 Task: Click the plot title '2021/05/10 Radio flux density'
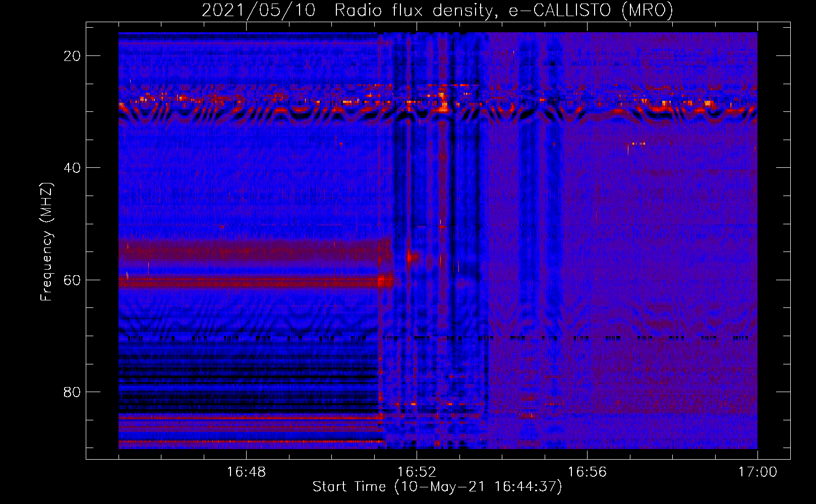(437, 10)
